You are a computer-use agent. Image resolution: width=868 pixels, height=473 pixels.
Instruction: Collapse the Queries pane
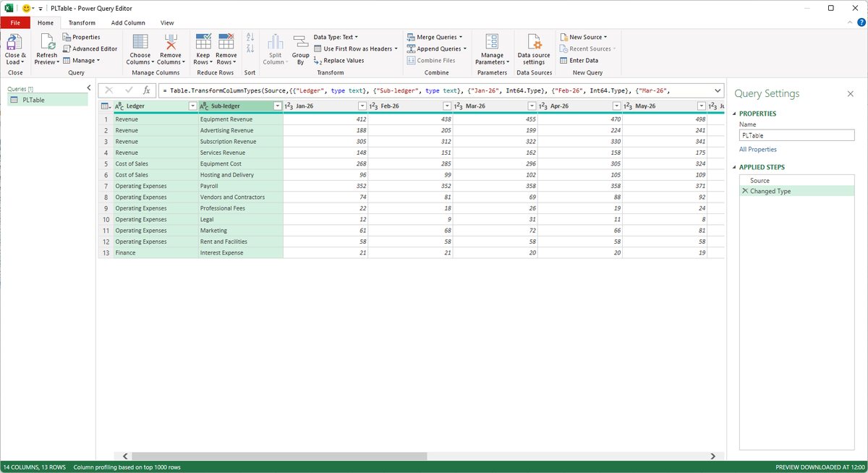(88, 88)
